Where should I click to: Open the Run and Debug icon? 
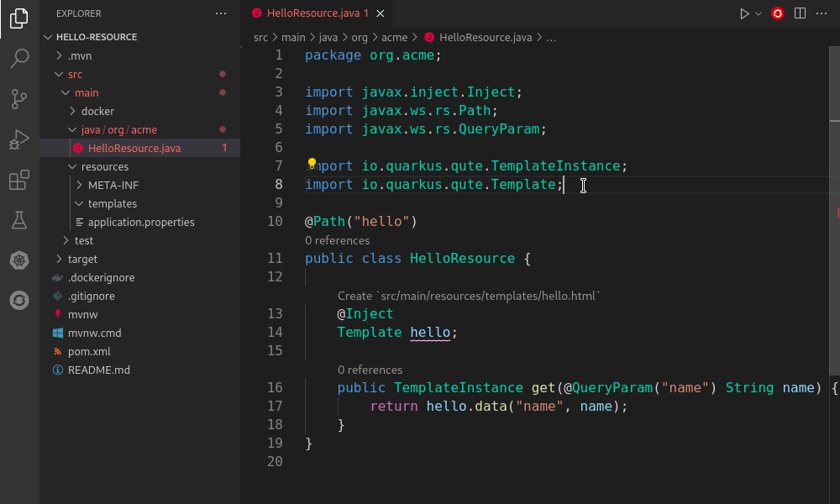[x=18, y=139]
